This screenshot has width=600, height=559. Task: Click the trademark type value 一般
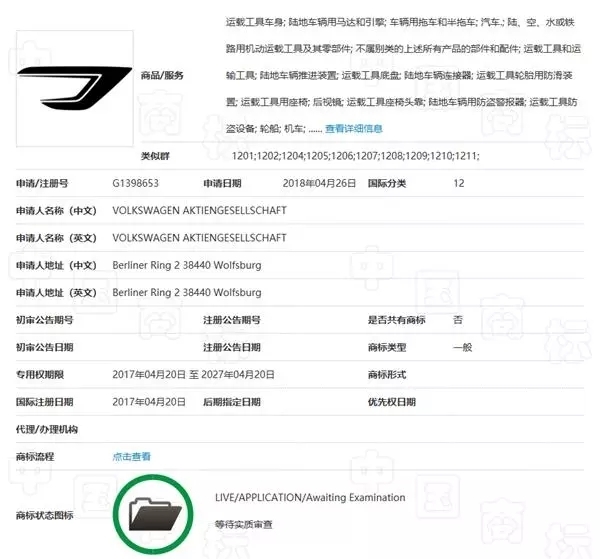(x=463, y=347)
